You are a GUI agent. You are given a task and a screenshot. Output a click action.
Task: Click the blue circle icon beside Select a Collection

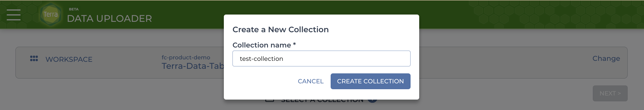pyautogui.click(x=372, y=101)
